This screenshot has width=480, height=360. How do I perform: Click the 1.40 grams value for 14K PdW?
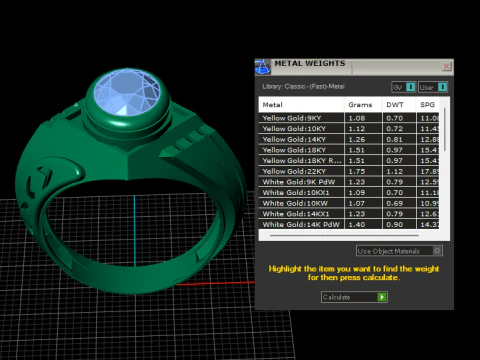point(357,224)
